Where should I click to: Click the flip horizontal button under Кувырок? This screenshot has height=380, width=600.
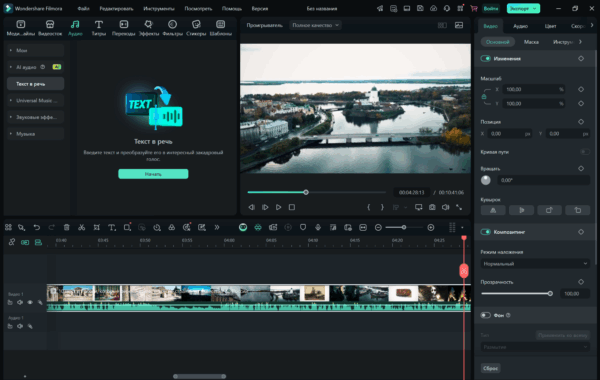click(493, 210)
